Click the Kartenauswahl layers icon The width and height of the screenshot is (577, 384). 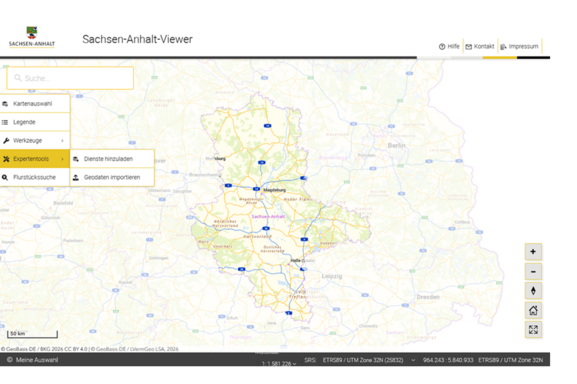(5, 104)
